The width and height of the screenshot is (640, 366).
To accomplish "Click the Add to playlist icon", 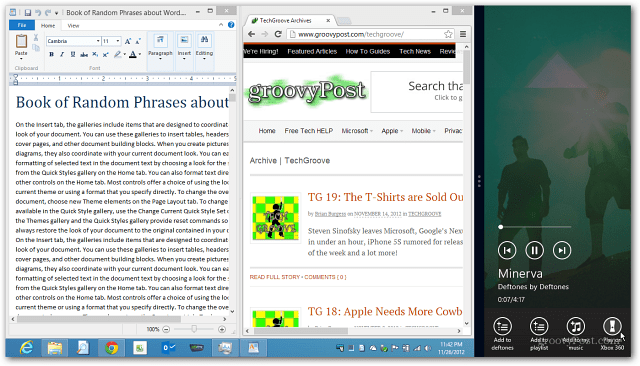I will (x=539, y=326).
